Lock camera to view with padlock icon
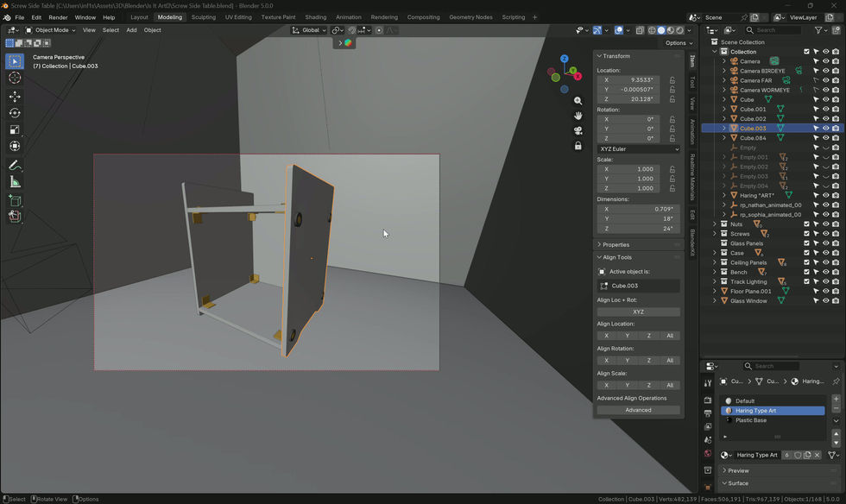 [578, 146]
